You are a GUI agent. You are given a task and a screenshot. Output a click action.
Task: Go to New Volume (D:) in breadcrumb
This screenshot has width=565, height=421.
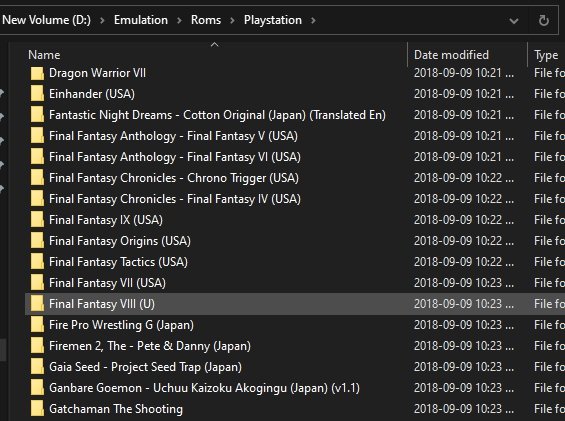[46, 20]
